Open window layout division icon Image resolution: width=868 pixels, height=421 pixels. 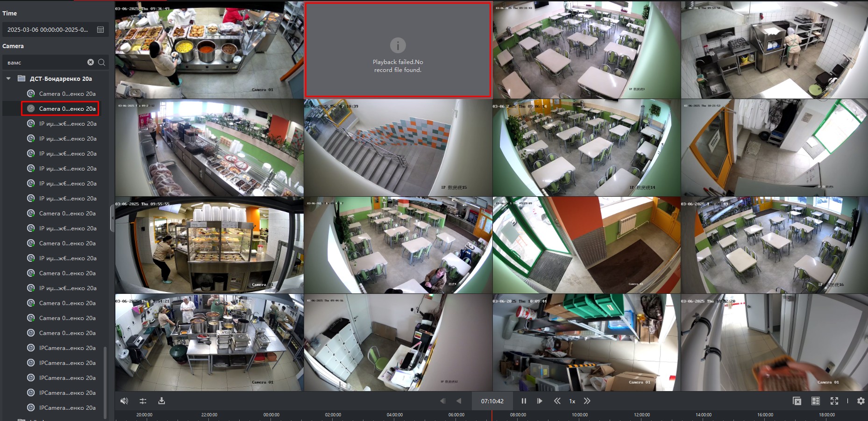pos(816,401)
